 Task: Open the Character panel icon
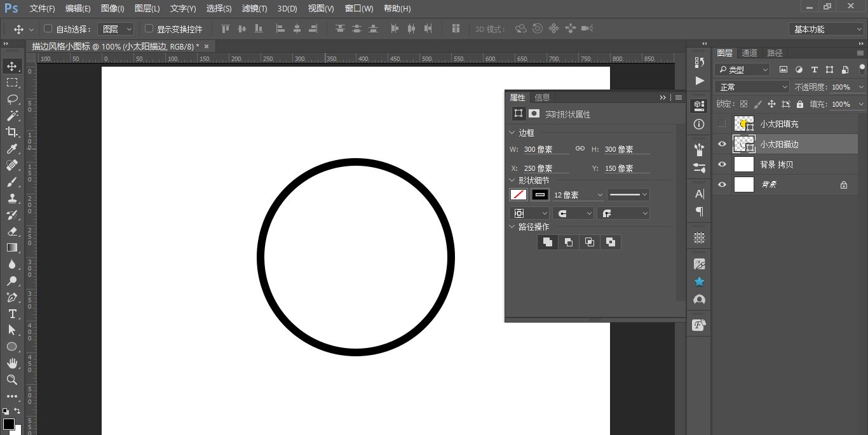click(700, 194)
